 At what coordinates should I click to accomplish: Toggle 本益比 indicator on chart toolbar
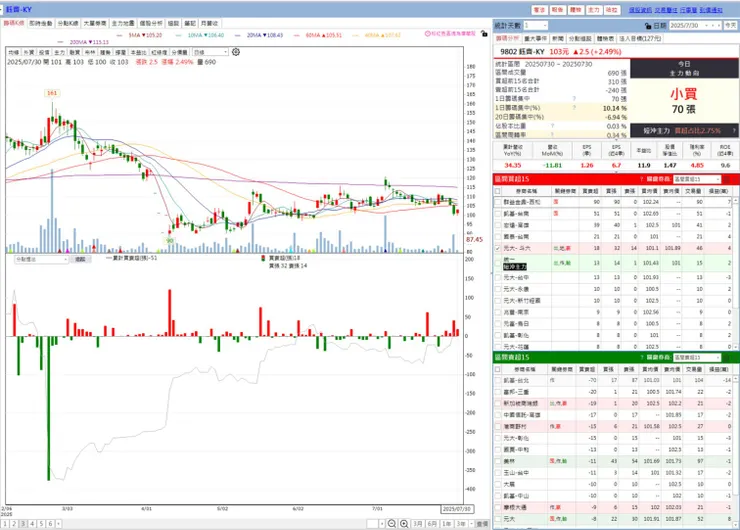pos(139,52)
